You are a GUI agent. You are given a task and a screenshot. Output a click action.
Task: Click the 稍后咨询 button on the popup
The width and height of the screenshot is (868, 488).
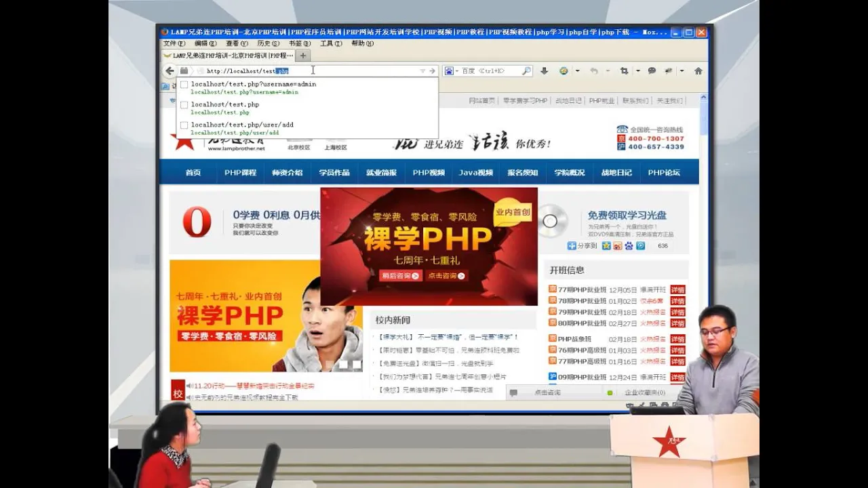coord(401,276)
